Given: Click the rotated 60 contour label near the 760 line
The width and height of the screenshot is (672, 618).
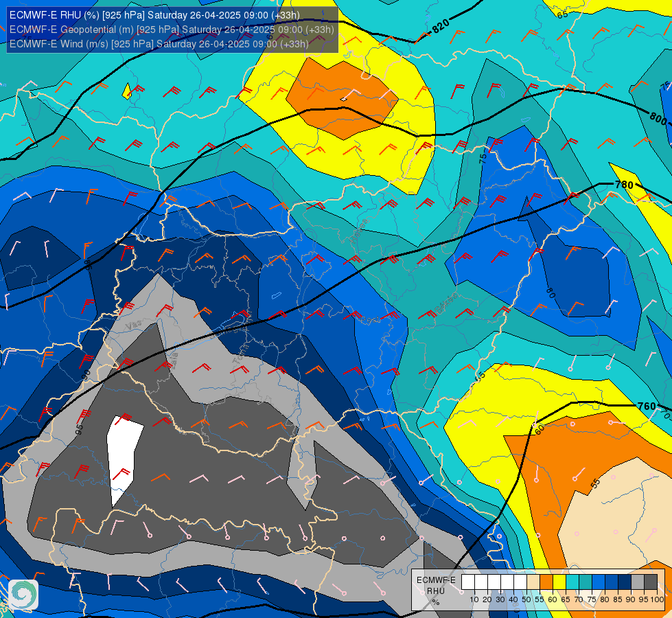Looking at the screenshot, I should 540,430.
